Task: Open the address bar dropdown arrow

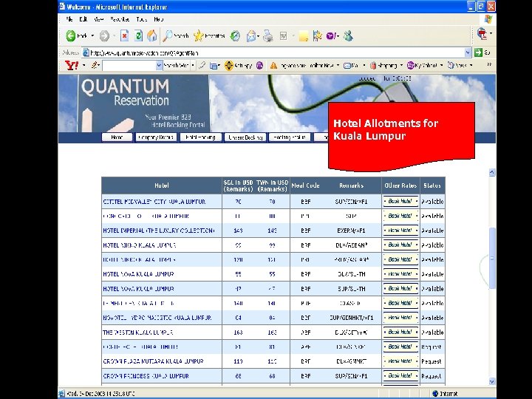Action: point(468,52)
